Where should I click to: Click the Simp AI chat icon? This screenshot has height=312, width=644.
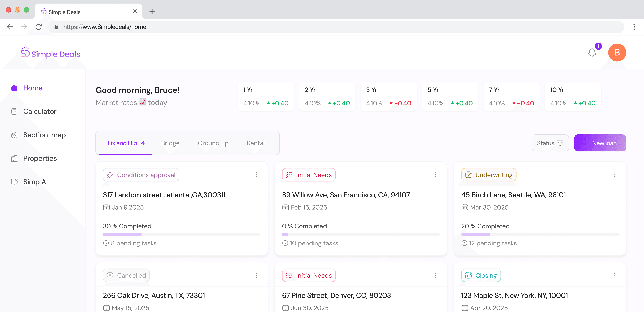coord(14,182)
